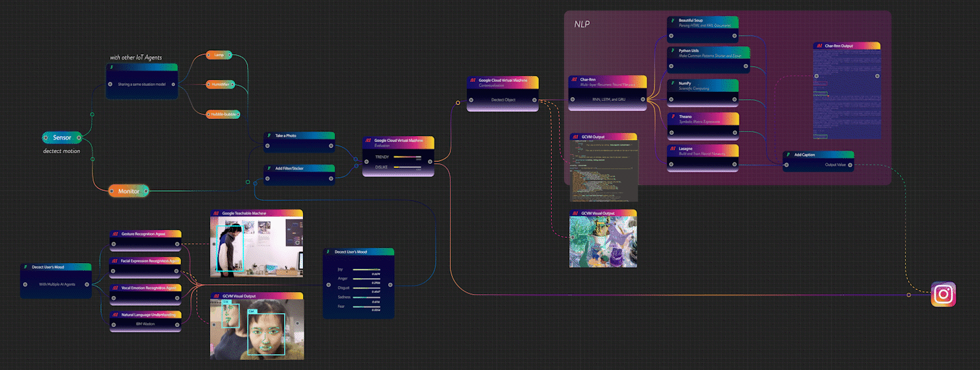The image size is (980, 370).
Task: Open the GCVM Output code preview
Action: coord(604,170)
